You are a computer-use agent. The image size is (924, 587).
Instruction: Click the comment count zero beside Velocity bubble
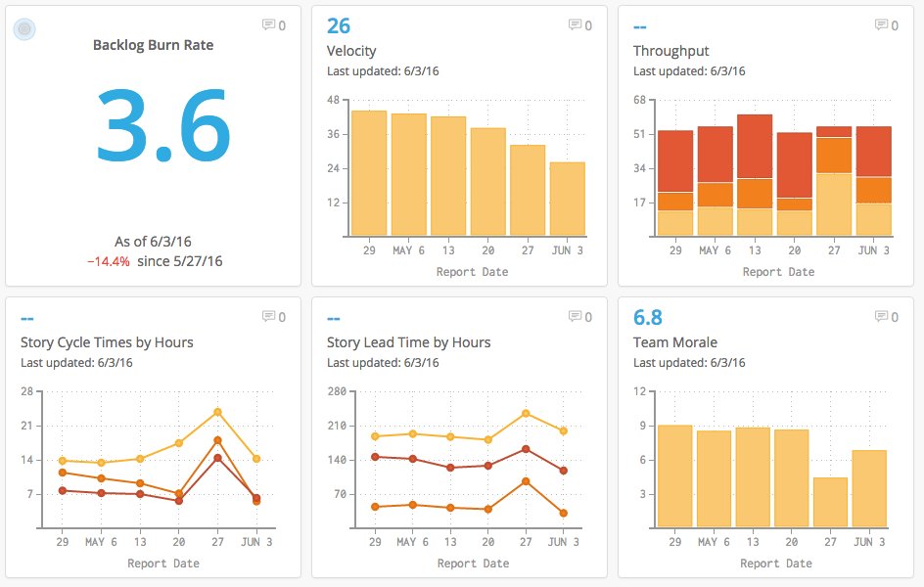588,25
